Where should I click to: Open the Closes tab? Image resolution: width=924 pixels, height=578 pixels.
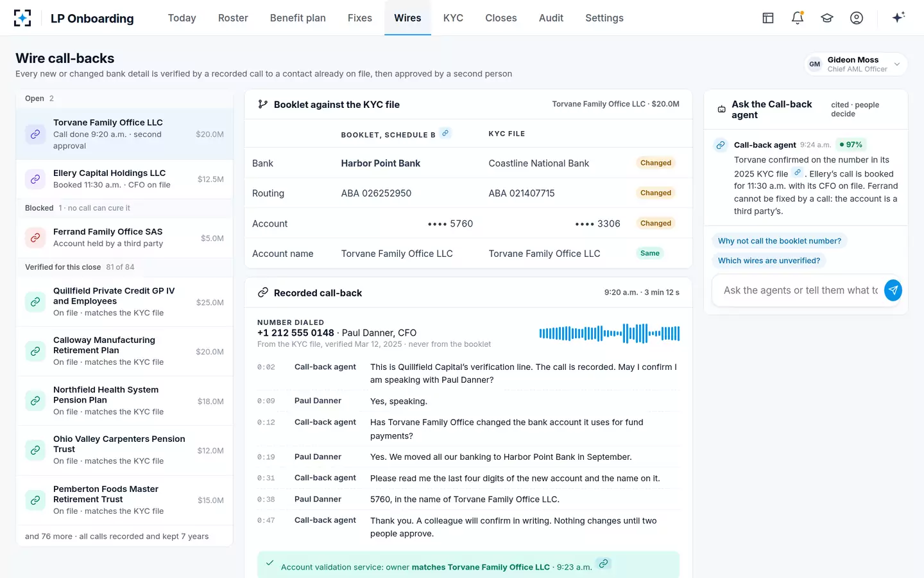click(501, 18)
